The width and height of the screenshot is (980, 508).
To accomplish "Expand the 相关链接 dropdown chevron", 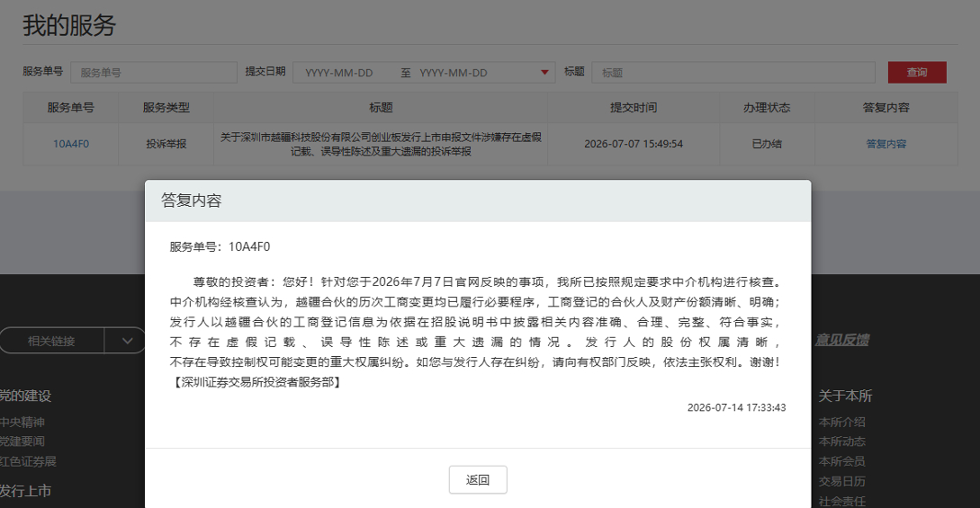I will 127,341.
